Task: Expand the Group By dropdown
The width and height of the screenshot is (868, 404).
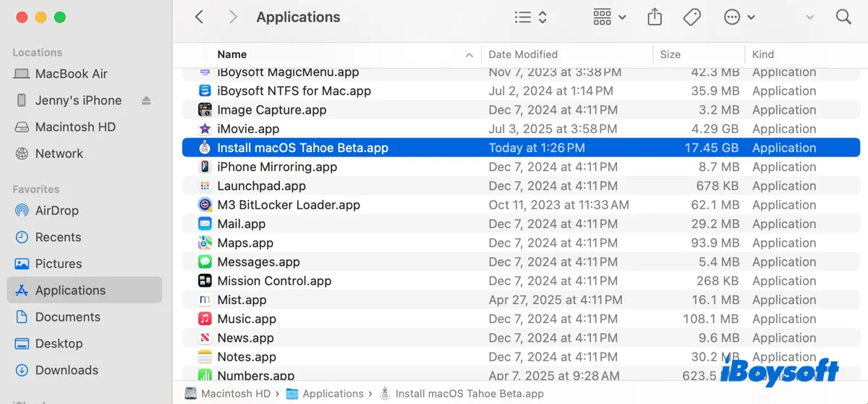Action: (609, 17)
